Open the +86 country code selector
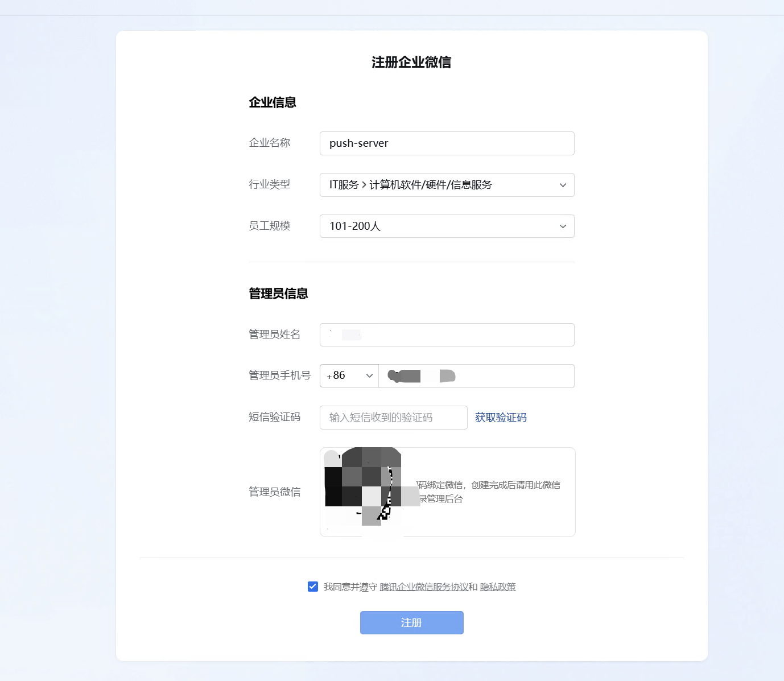 [349, 376]
